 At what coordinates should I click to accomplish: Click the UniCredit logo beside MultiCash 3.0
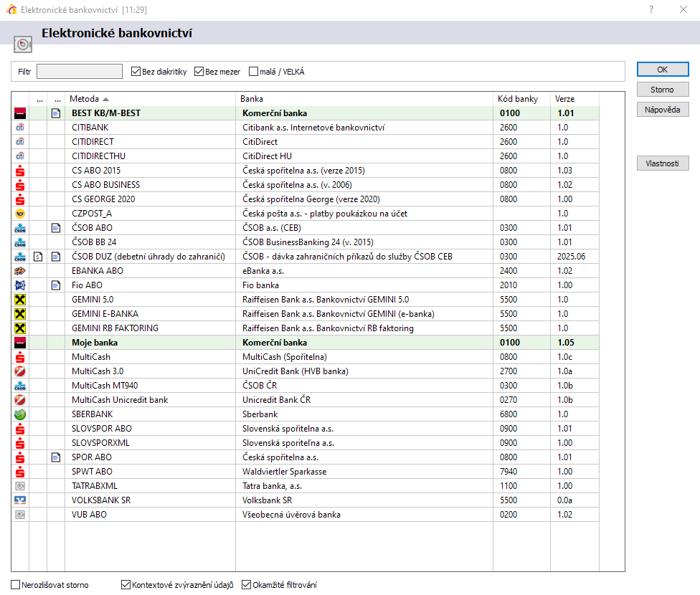click(x=20, y=371)
